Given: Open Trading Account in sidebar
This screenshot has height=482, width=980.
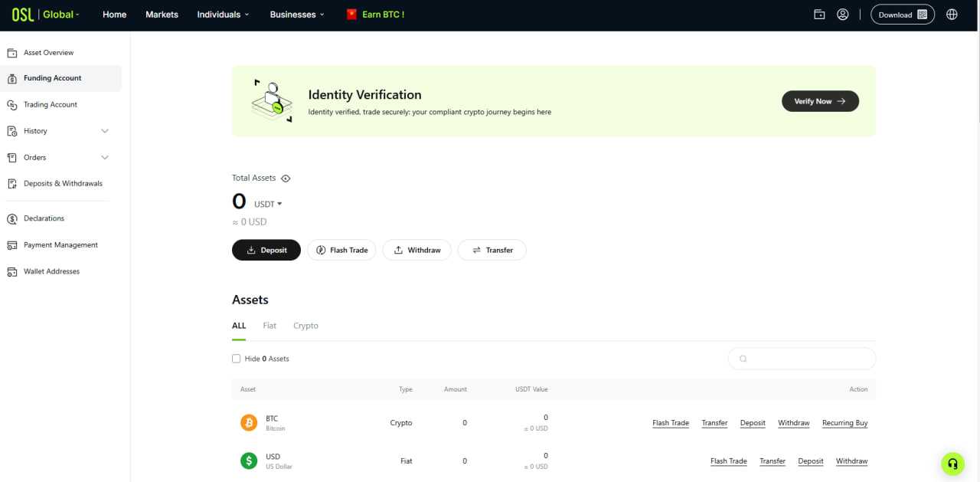Looking at the screenshot, I should tap(51, 105).
